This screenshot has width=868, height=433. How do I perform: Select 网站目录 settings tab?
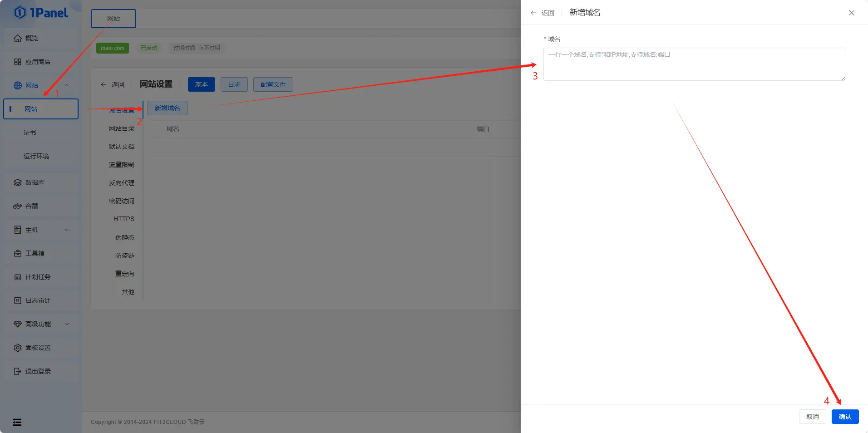coord(122,128)
